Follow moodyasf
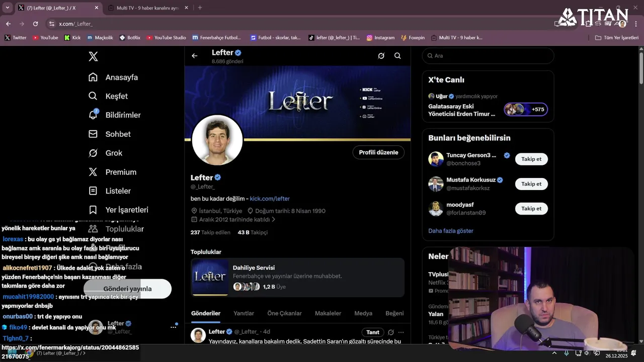This screenshot has width=644, height=362. point(531,209)
